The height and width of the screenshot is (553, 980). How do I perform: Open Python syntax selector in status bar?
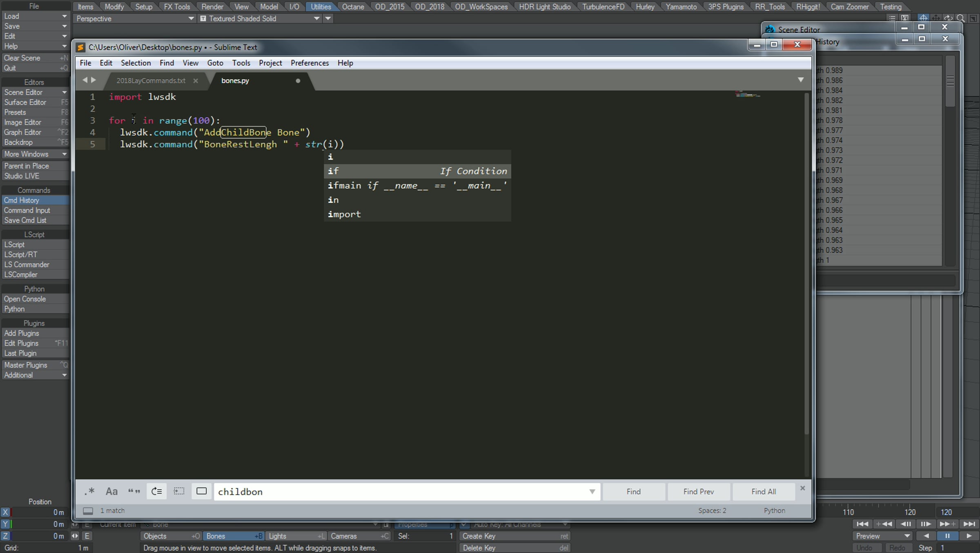point(774,511)
